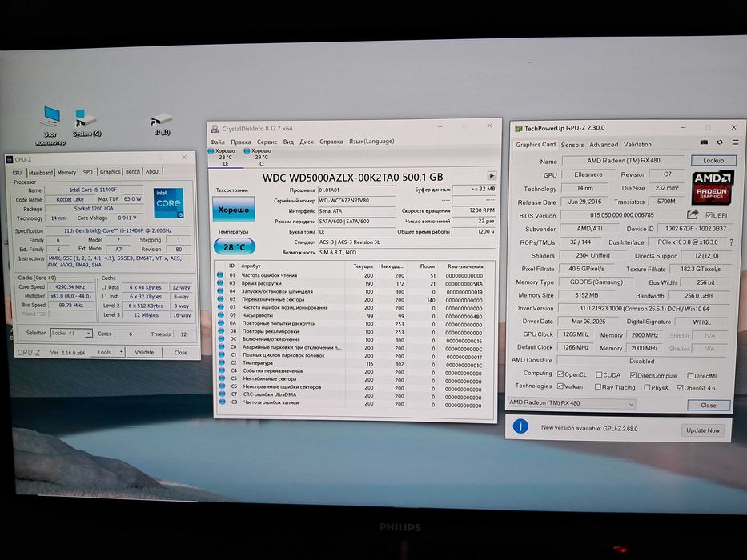
Task: Switch to the Advanced tab in GPU-Z
Action: pos(604,145)
